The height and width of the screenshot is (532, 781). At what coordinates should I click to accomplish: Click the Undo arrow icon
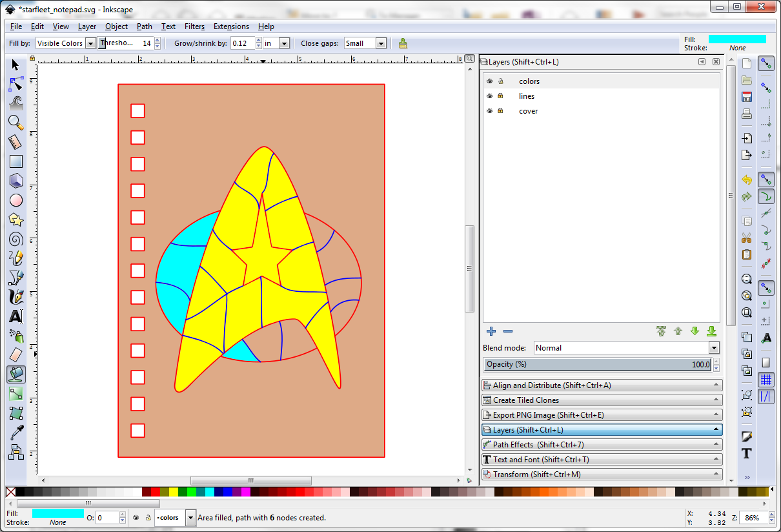pyautogui.click(x=747, y=179)
